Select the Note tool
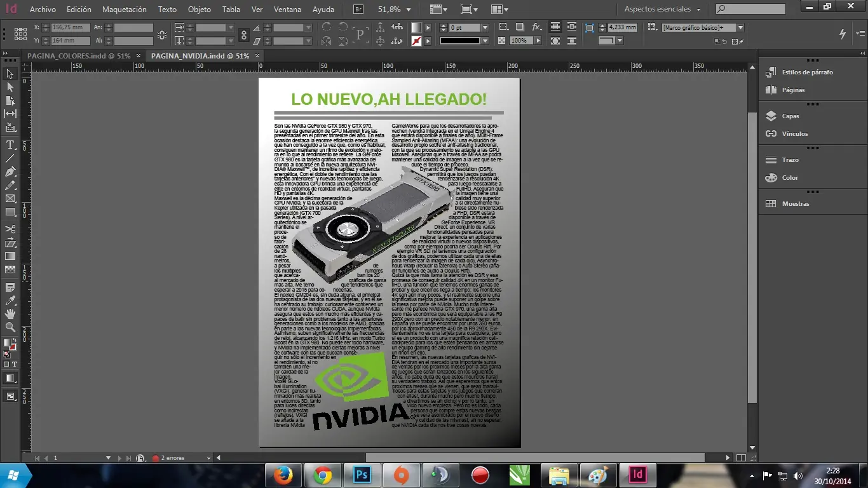 pyautogui.click(x=10, y=287)
